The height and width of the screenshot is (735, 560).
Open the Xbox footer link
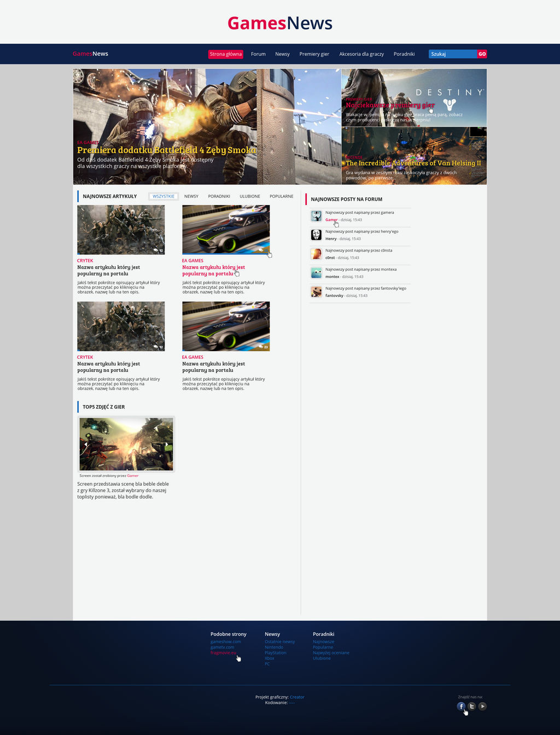click(x=270, y=658)
